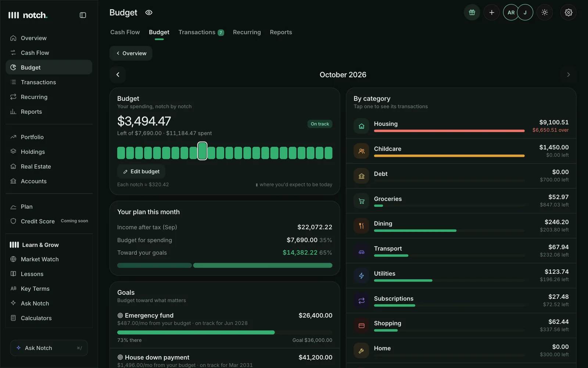Switch light/dark theme with sun icon
The width and height of the screenshot is (588, 368).
point(545,13)
